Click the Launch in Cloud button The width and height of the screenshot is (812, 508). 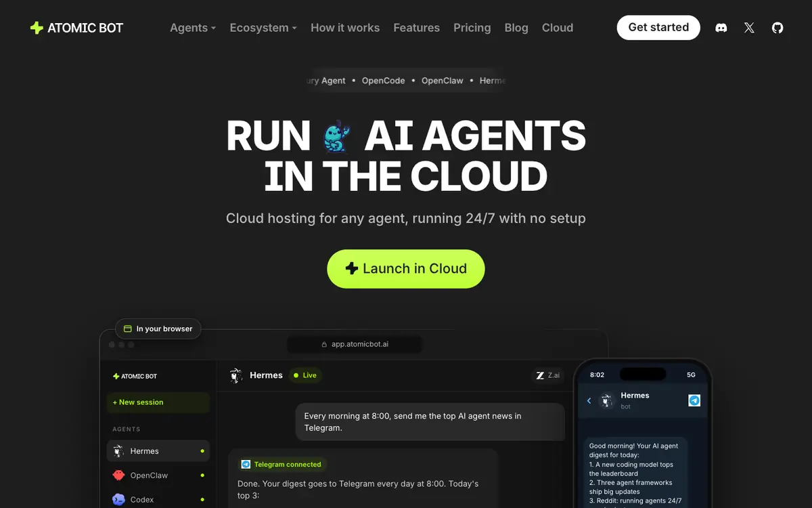[x=406, y=269]
